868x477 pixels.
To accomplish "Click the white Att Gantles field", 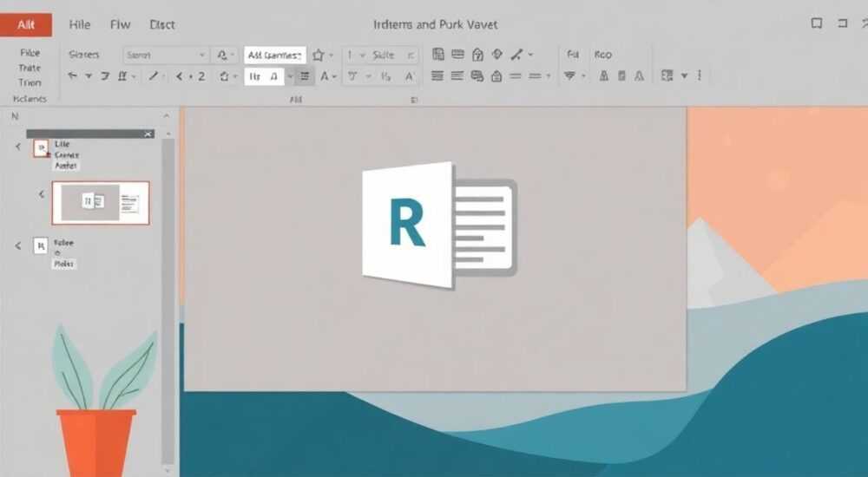I will tap(275, 55).
